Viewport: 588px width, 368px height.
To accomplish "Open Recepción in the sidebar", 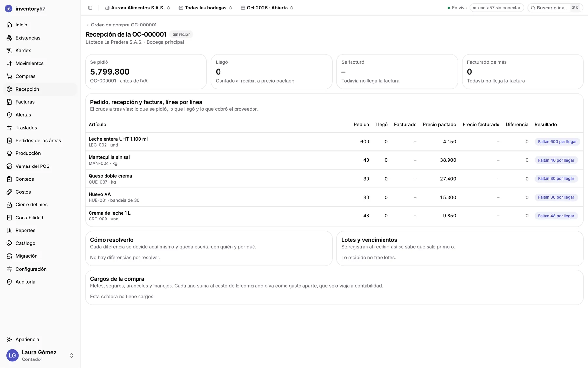I will tap(40, 89).
